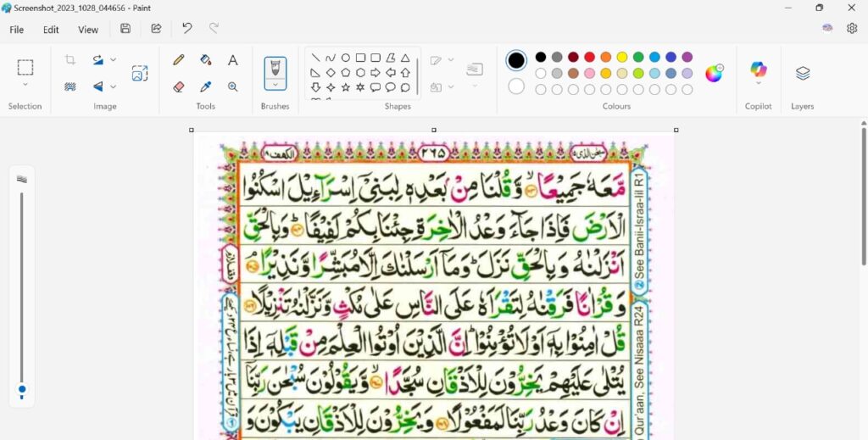
Task: Select the Text tool
Action: (232, 60)
